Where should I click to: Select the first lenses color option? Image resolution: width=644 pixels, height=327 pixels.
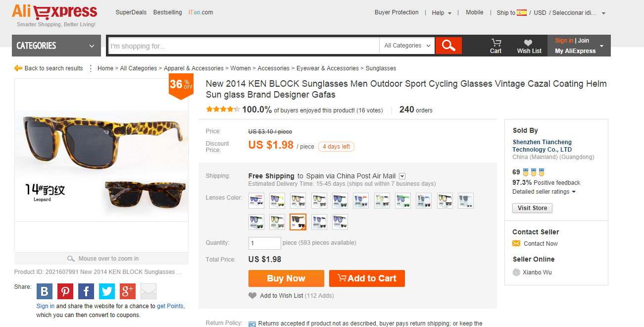(256, 201)
